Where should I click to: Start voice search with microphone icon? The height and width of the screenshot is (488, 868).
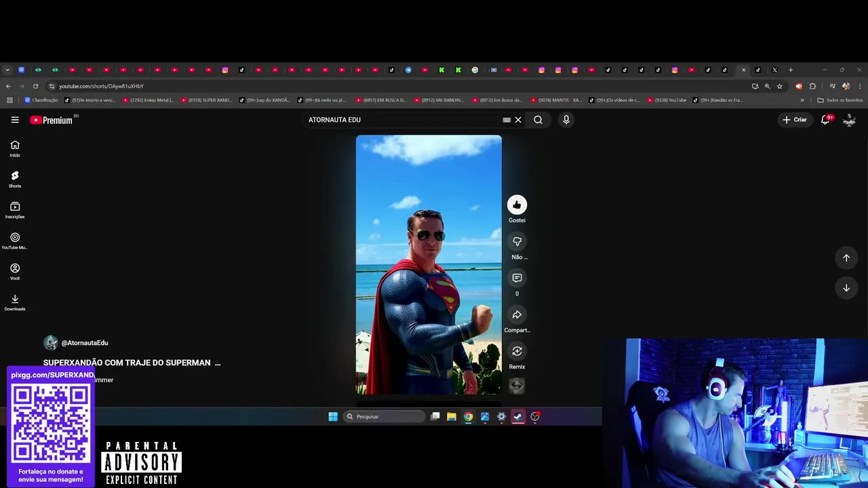click(x=566, y=120)
